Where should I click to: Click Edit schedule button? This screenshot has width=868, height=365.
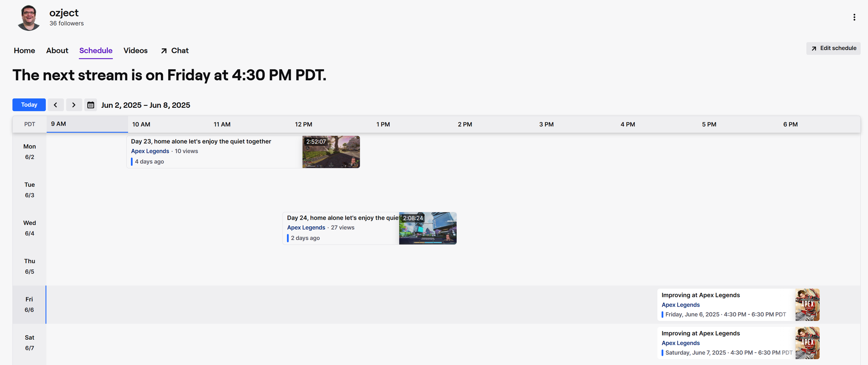tap(833, 48)
